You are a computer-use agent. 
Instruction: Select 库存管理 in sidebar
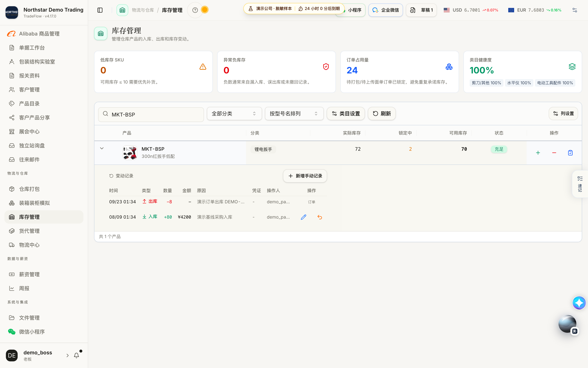click(44, 217)
